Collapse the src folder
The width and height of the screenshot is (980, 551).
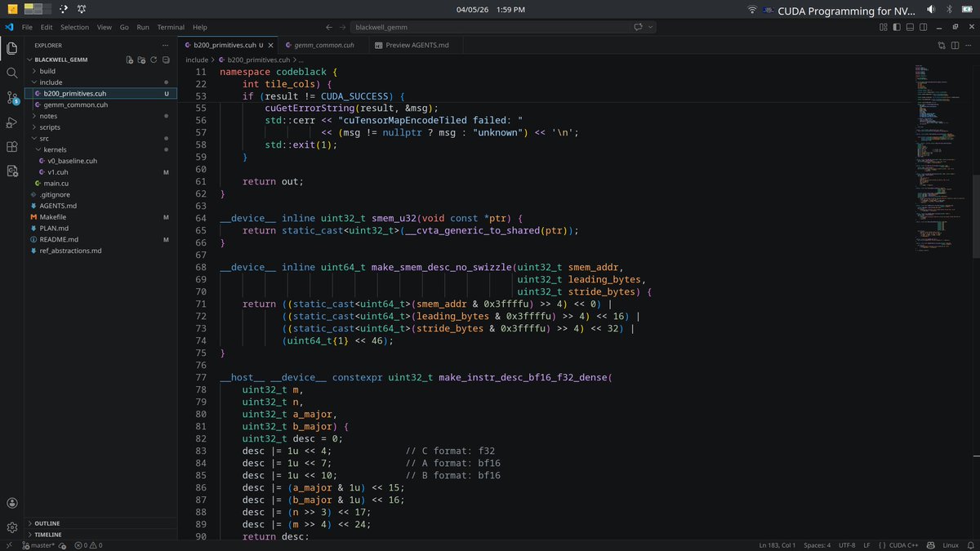(x=102, y=139)
